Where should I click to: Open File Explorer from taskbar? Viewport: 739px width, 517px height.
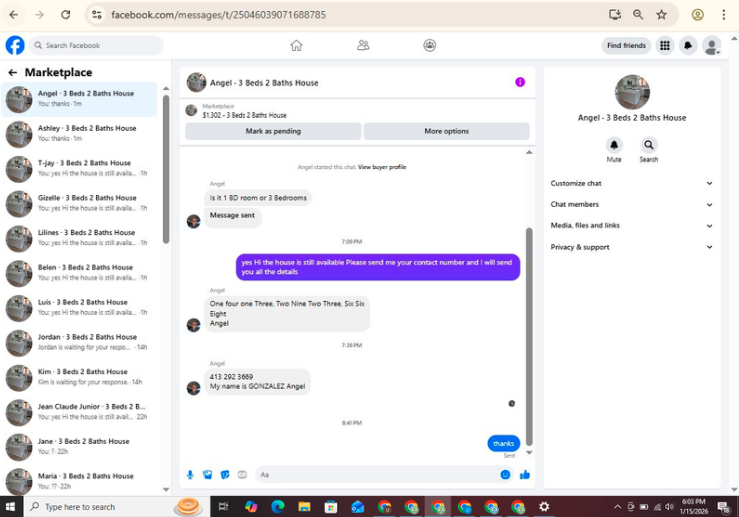[x=304, y=507]
